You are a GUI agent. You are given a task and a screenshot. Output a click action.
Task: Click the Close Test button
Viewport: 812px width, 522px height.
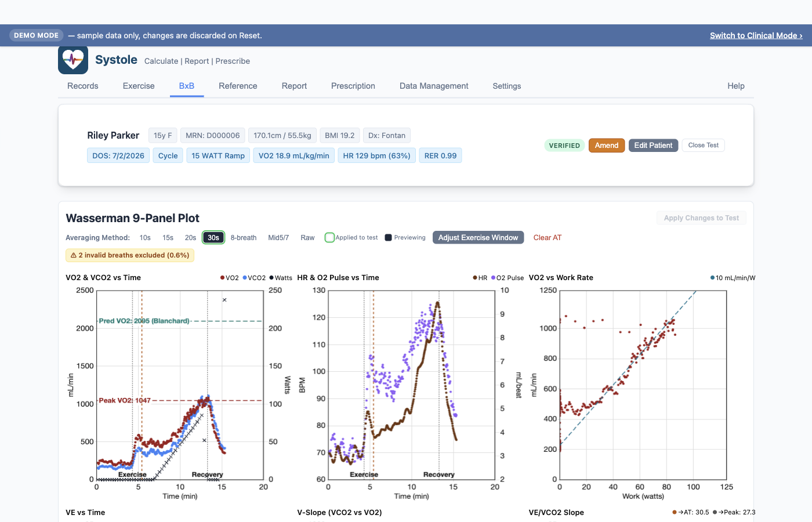(x=704, y=146)
